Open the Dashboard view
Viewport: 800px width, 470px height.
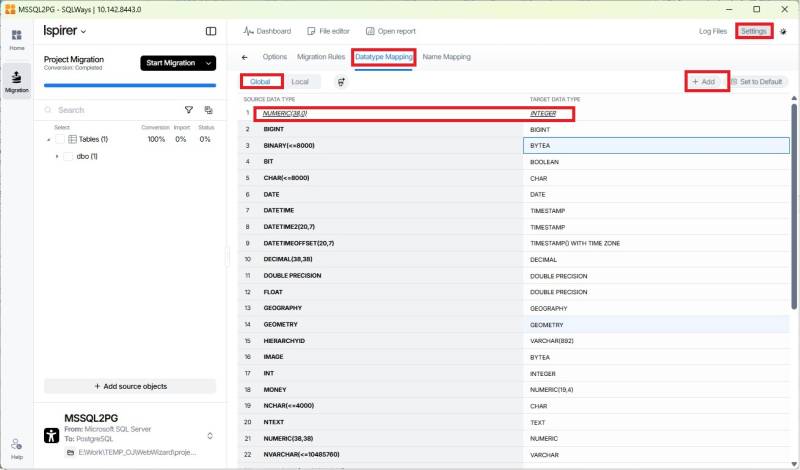(x=267, y=31)
